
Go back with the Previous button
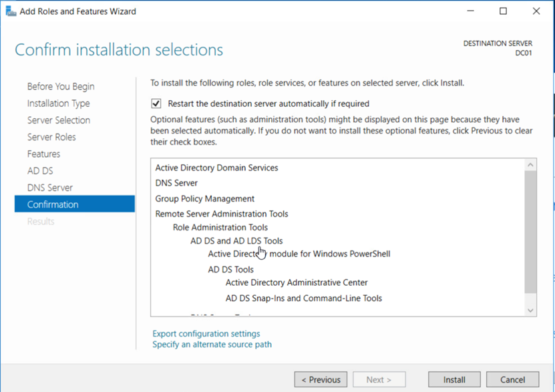pyautogui.click(x=321, y=379)
